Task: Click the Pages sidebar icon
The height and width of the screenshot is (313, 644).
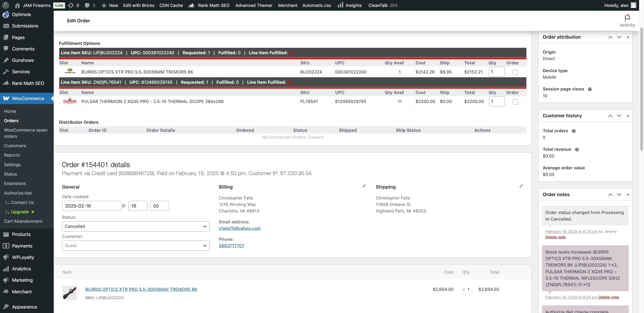Action: coord(6,37)
